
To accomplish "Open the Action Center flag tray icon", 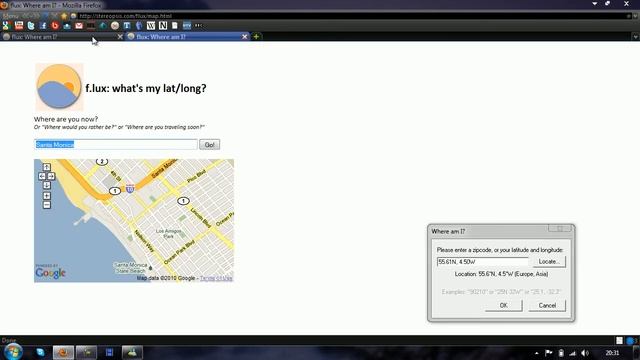I will (x=549, y=353).
